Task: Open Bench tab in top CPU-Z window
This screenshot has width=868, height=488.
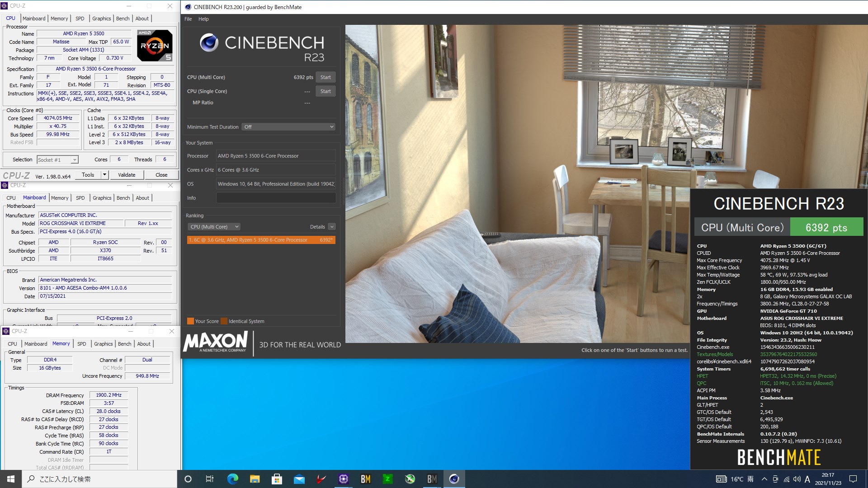Action: click(x=123, y=19)
